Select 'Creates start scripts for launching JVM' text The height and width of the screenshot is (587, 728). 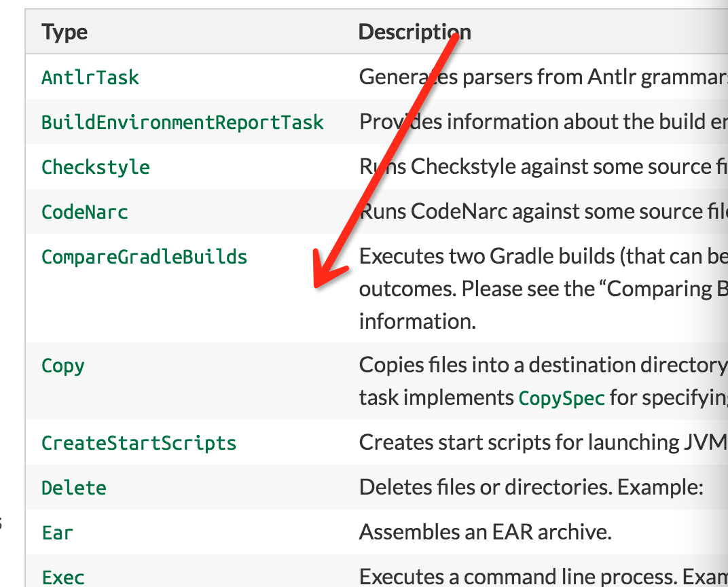pyautogui.click(x=543, y=442)
